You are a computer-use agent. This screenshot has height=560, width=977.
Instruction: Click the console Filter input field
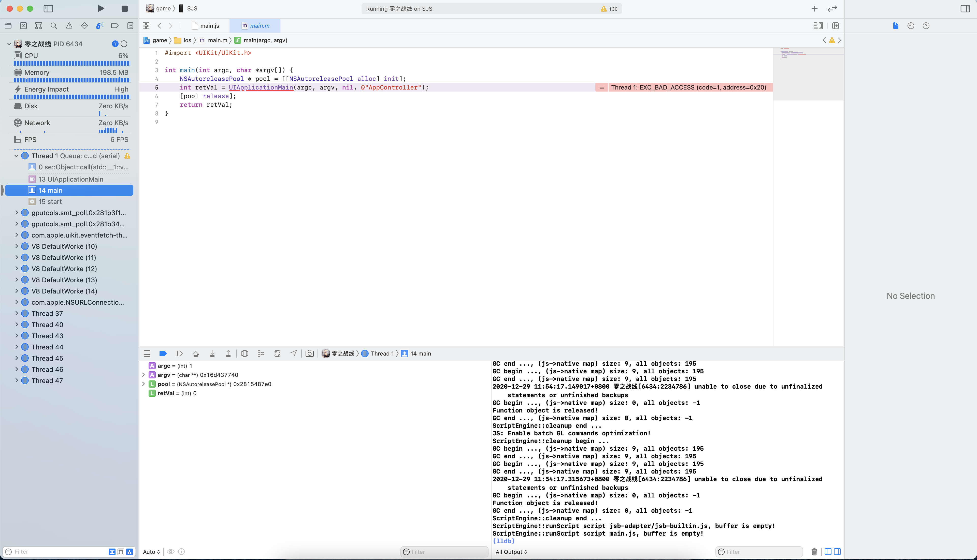[x=762, y=552]
